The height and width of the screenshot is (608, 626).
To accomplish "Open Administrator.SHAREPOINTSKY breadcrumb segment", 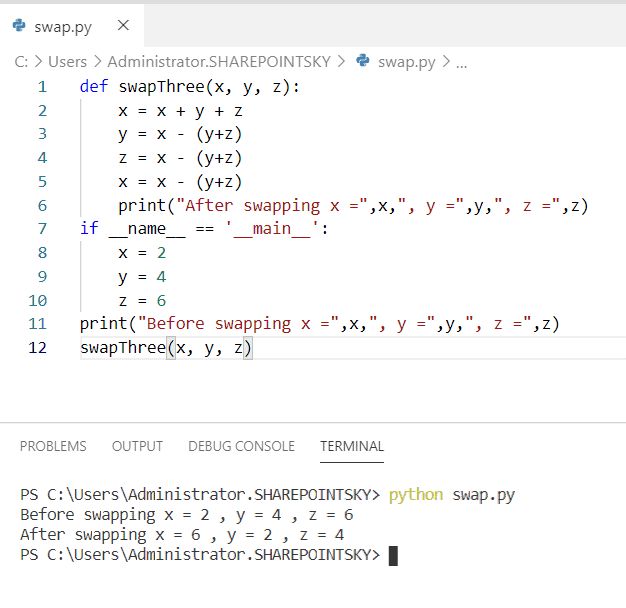I will 219,62.
